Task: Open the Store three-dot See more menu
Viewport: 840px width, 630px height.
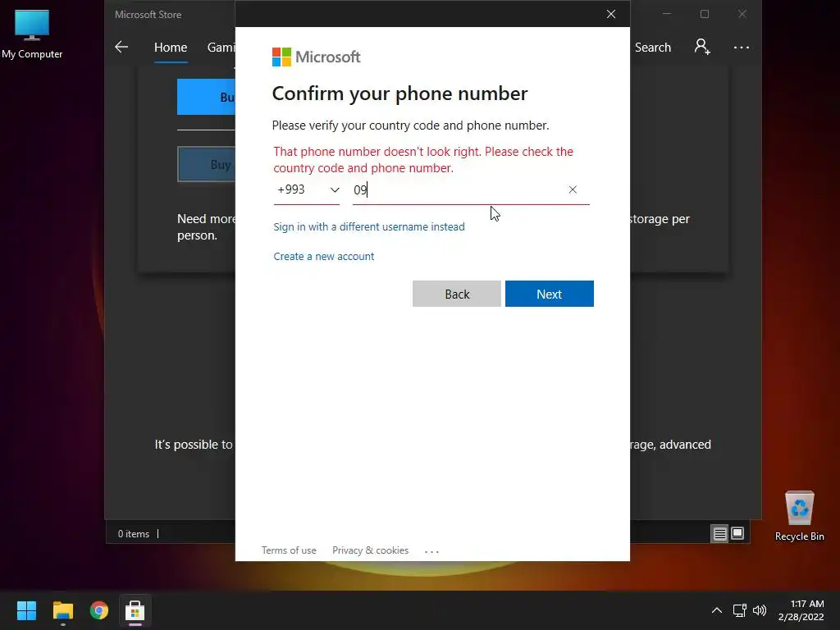Action: coord(742,47)
